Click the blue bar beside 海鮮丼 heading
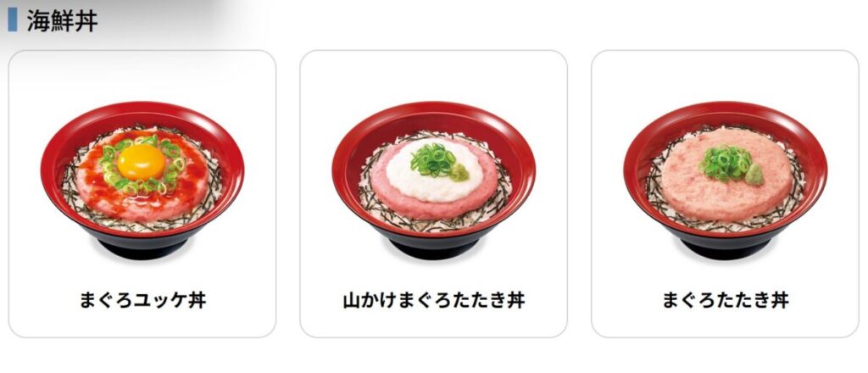 pyautogui.click(x=12, y=20)
